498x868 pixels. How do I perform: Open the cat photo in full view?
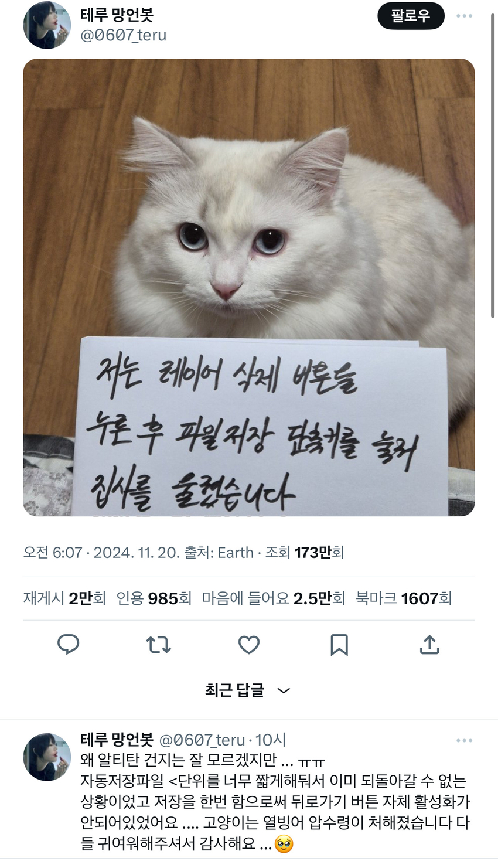pos(249,287)
